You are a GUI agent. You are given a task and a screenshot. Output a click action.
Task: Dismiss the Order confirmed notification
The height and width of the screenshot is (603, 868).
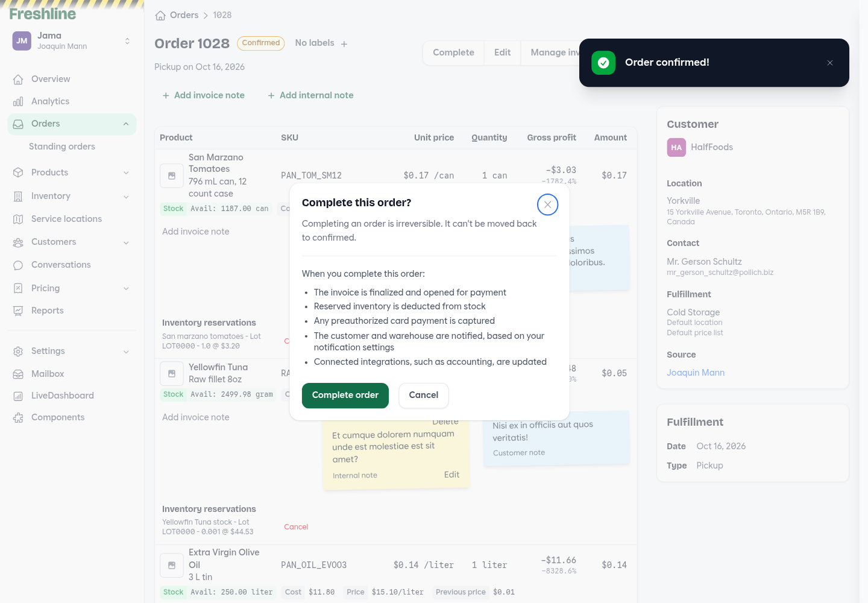coord(830,63)
